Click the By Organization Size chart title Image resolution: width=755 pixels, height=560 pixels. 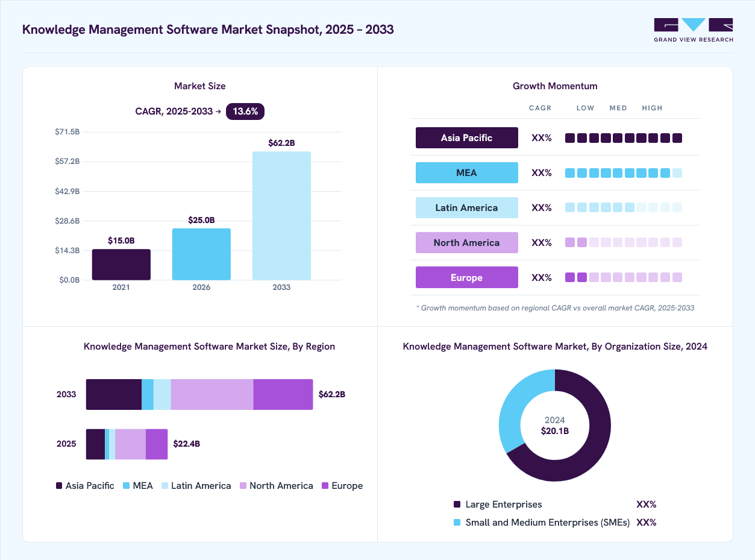click(x=555, y=347)
